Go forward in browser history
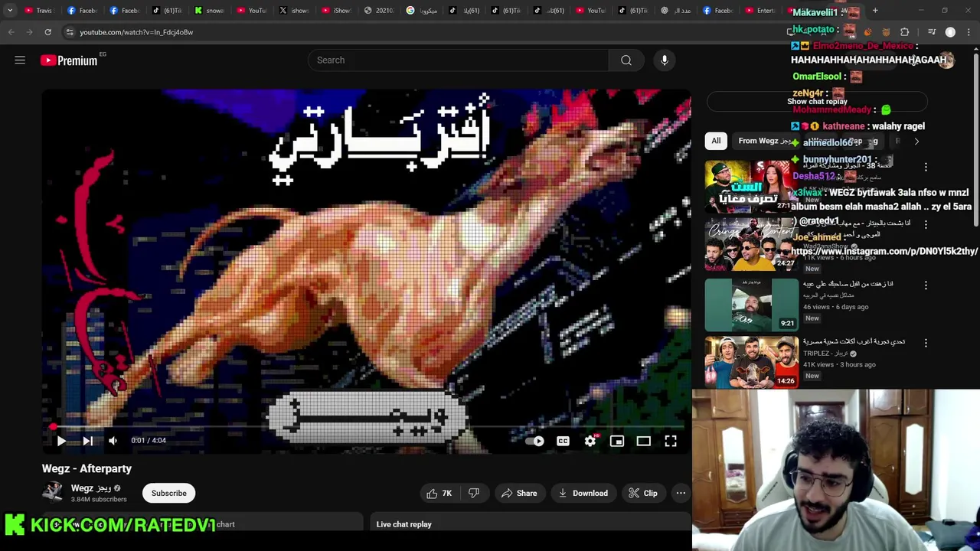The image size is (980, 551). click(x=29, y=32)
